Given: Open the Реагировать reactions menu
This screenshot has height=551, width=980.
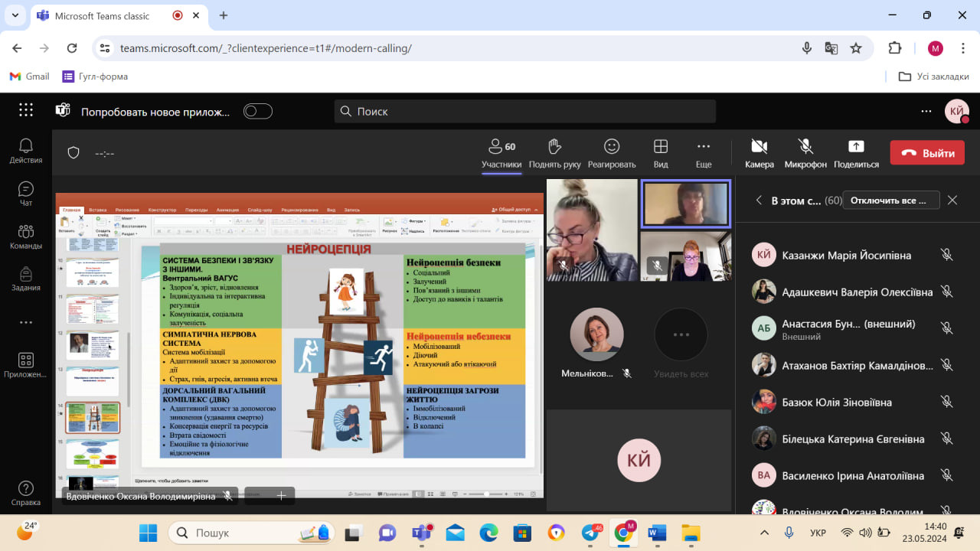Looking at the screenshot, I should point(611,152).
